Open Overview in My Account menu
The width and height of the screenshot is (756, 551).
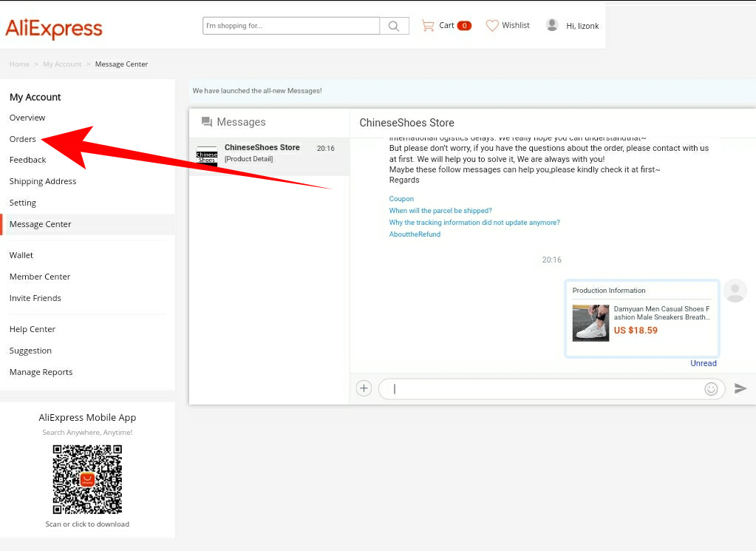(27, 118)
